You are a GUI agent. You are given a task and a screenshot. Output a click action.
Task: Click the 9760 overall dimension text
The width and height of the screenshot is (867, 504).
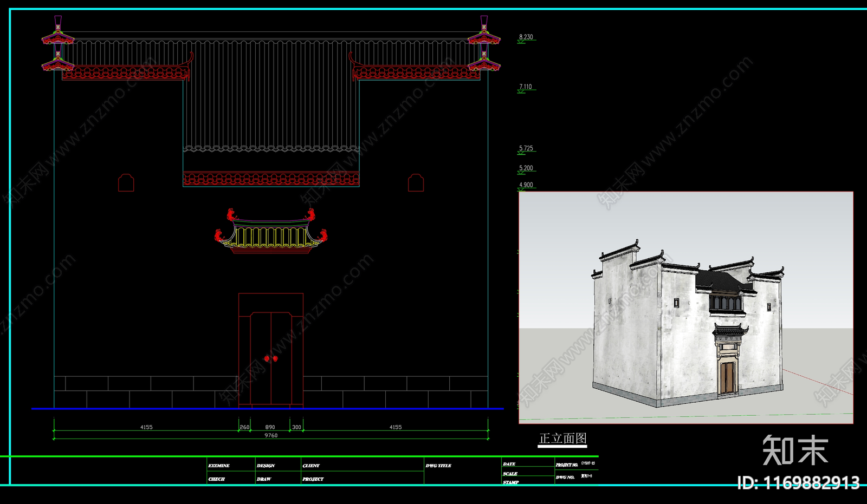point(271,435)
